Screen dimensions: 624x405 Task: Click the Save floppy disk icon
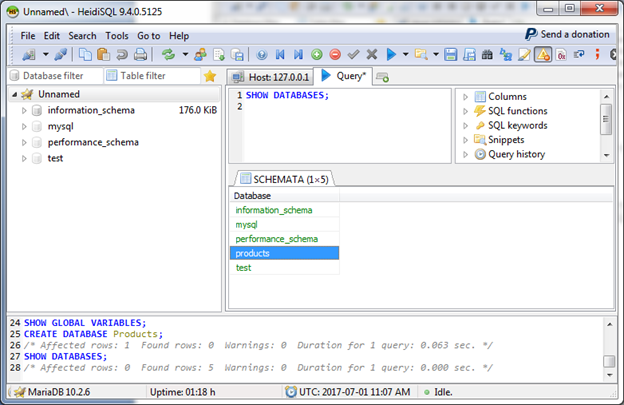pos(450,55)
